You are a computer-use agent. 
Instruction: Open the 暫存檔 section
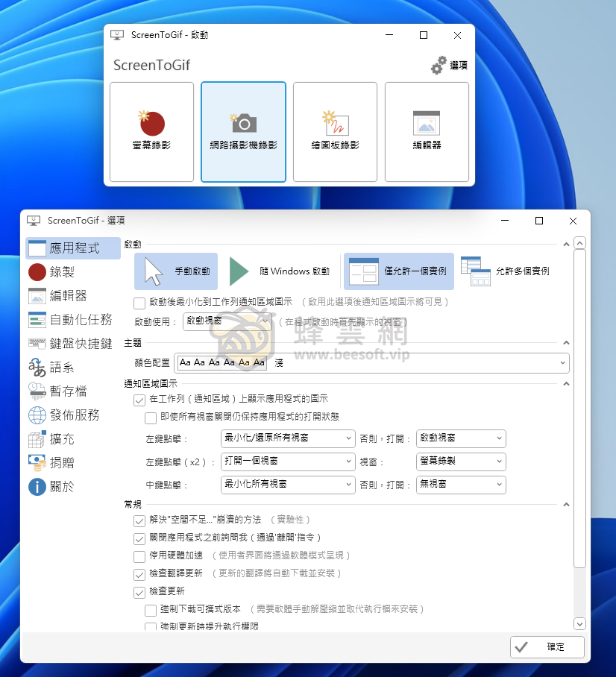pyautogui.click(x=73, y=391)
